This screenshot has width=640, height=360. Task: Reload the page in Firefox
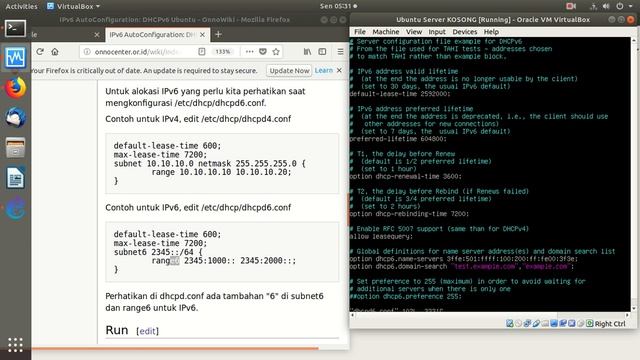coord(40,51)
